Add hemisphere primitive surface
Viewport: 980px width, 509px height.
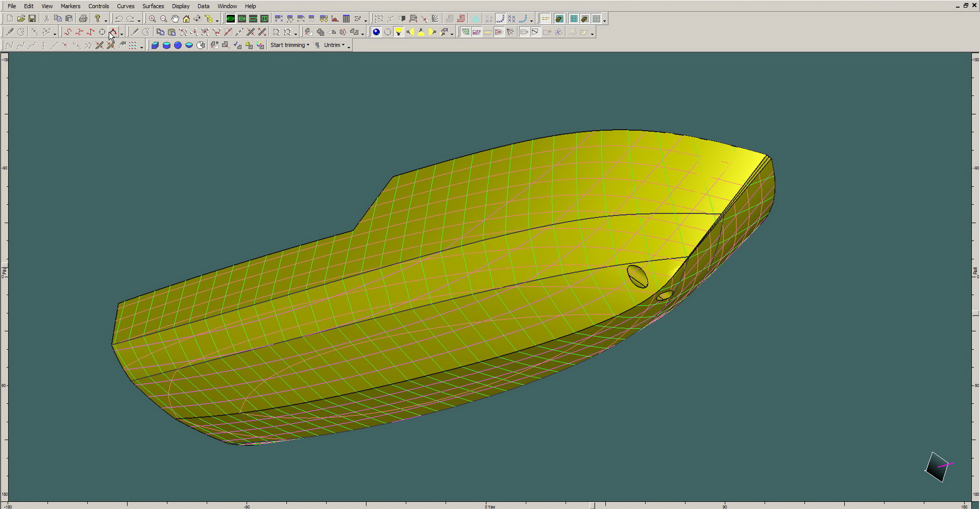click(189, 45)
